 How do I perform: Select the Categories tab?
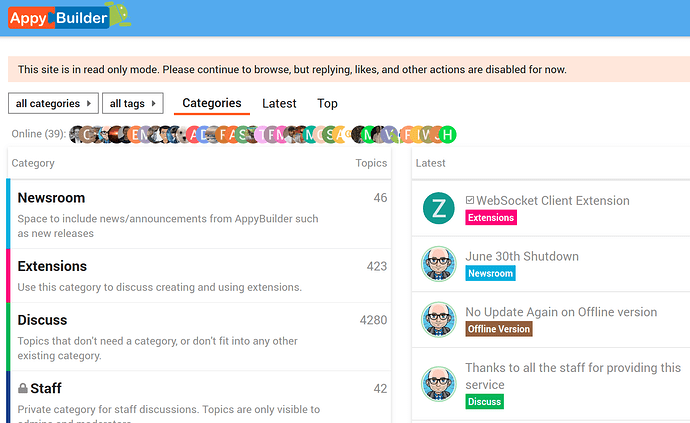pos(212,103)
